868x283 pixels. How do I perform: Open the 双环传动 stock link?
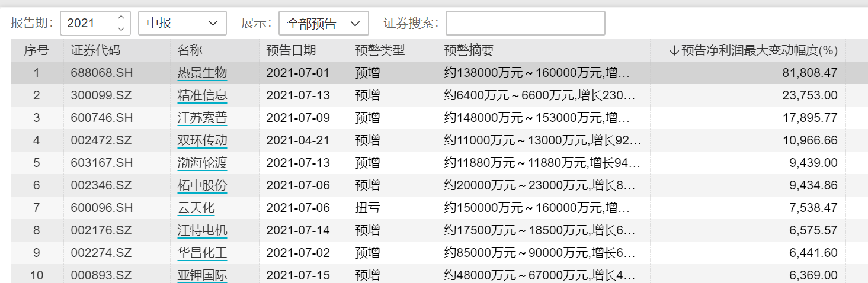pos(202,140)
